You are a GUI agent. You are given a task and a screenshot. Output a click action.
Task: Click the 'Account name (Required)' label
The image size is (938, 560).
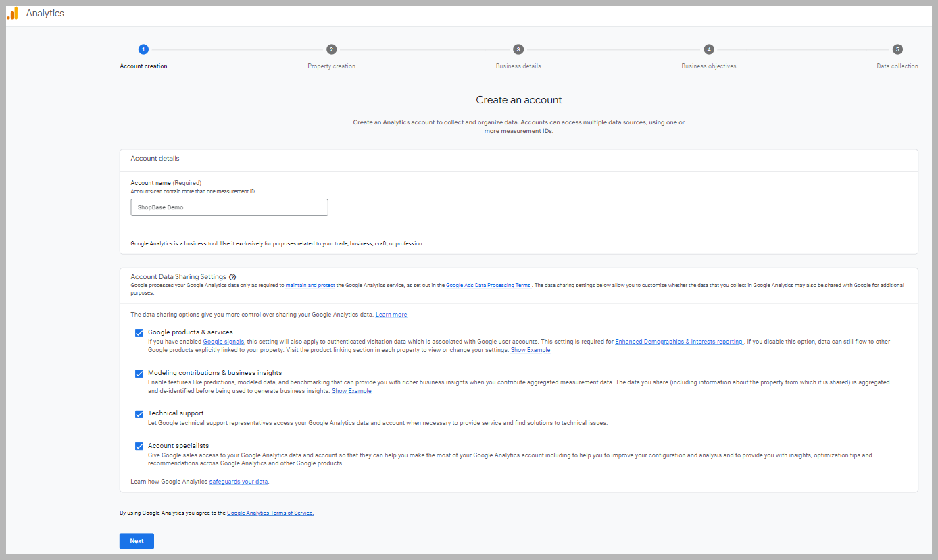point(166,183)
